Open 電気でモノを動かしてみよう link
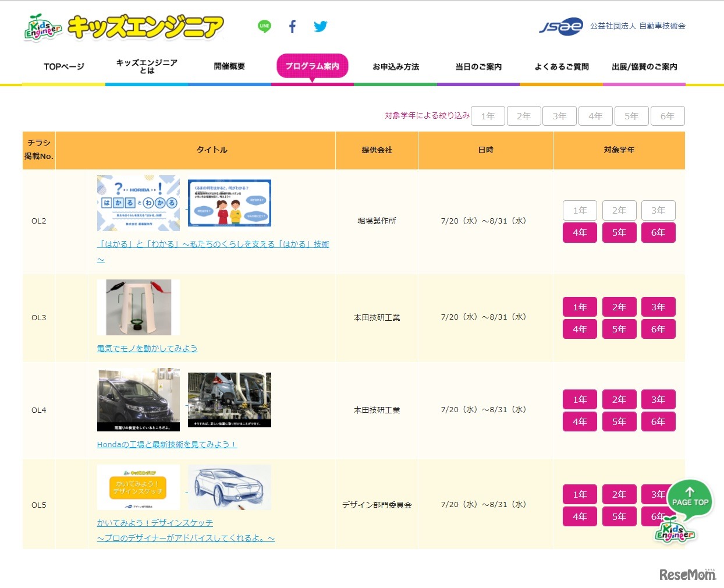Image resolution: width=724 pixels, height=588 pixels. [x=147, y=348]
